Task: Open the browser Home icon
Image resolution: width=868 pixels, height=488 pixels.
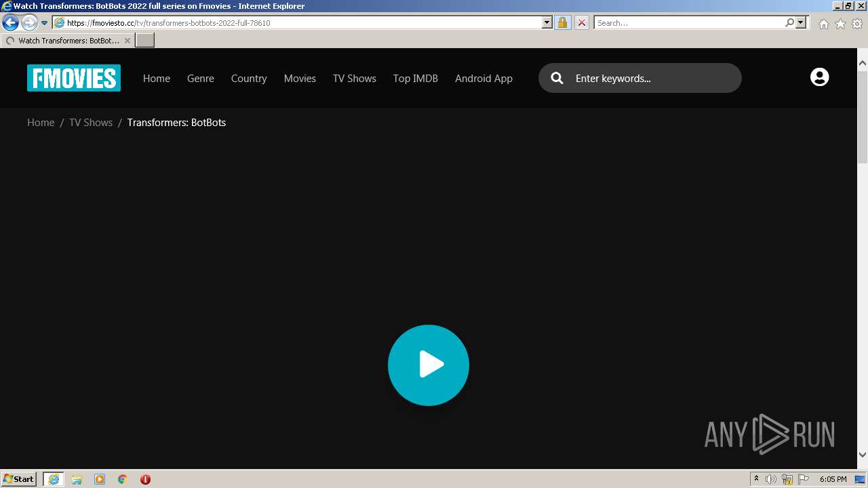Action: click(x=823, y=24)
